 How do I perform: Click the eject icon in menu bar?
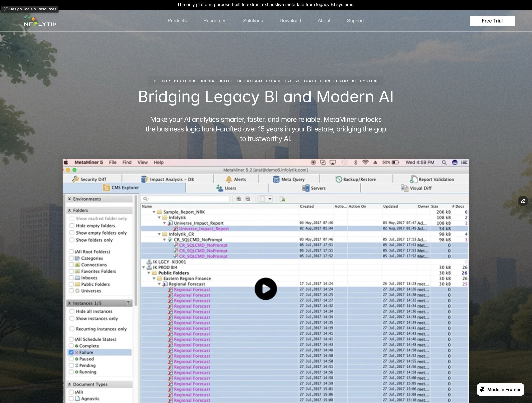coord(375,163)
